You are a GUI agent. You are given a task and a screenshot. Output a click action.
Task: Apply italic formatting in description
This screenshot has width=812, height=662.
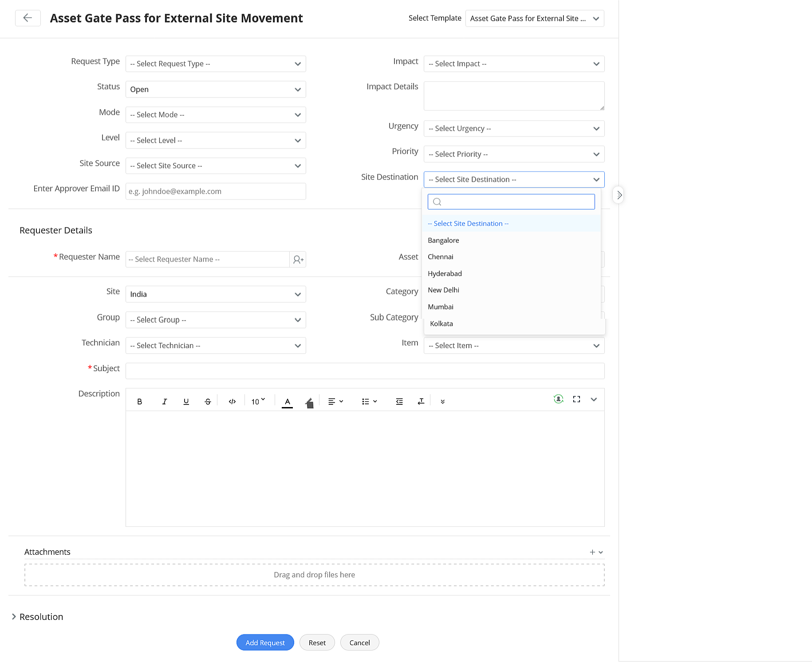[165, 402]
